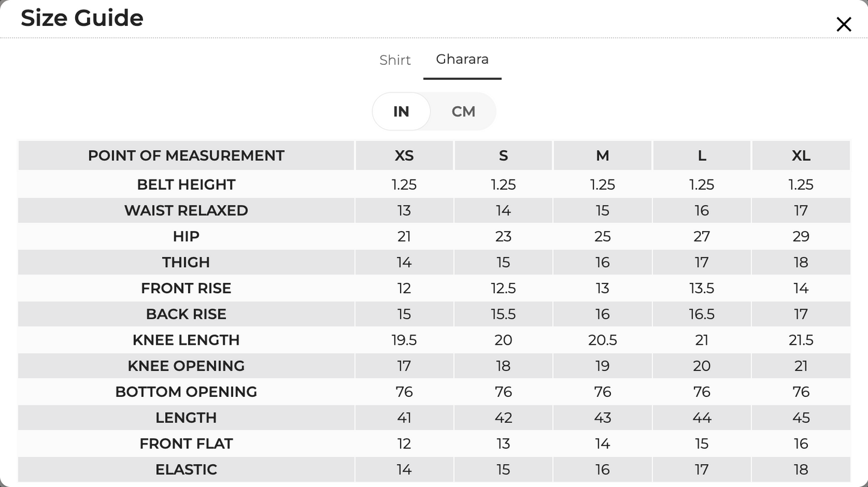Click the LENGTH value for XL
The image size is (868, 487).
pos(801,418)
